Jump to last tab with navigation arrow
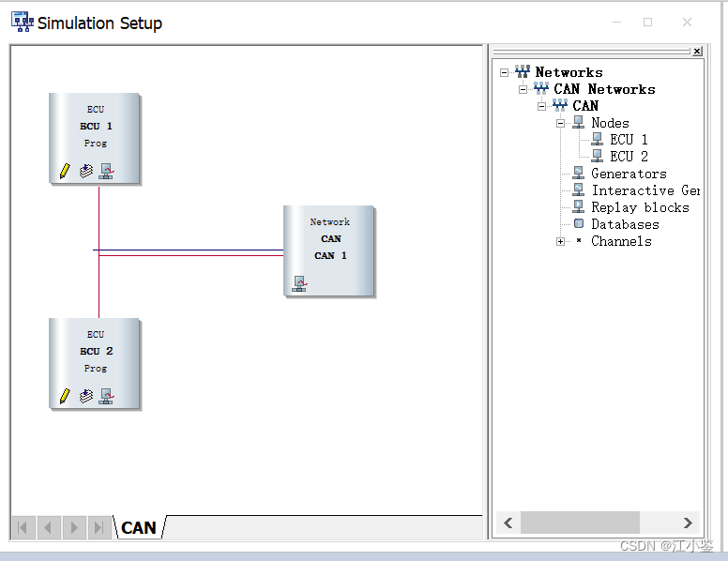728x561 pixels. [x=99, y=527]
